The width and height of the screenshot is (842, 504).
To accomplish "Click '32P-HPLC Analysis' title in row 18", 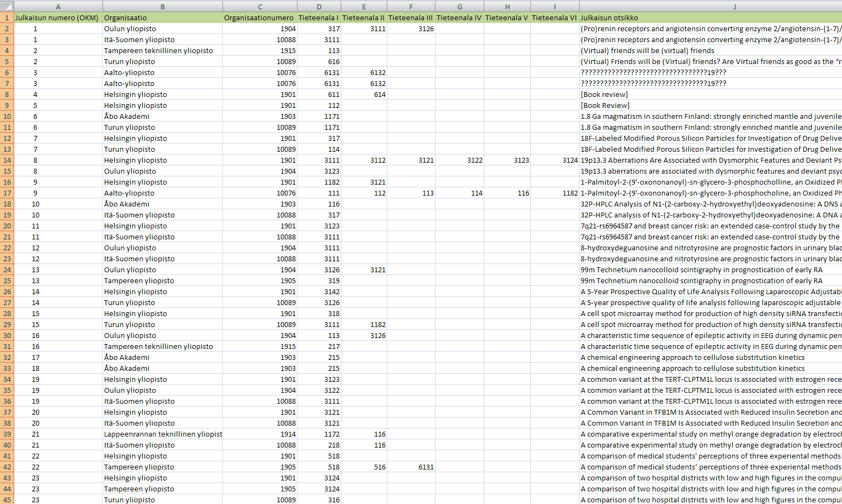I will 711,204.
